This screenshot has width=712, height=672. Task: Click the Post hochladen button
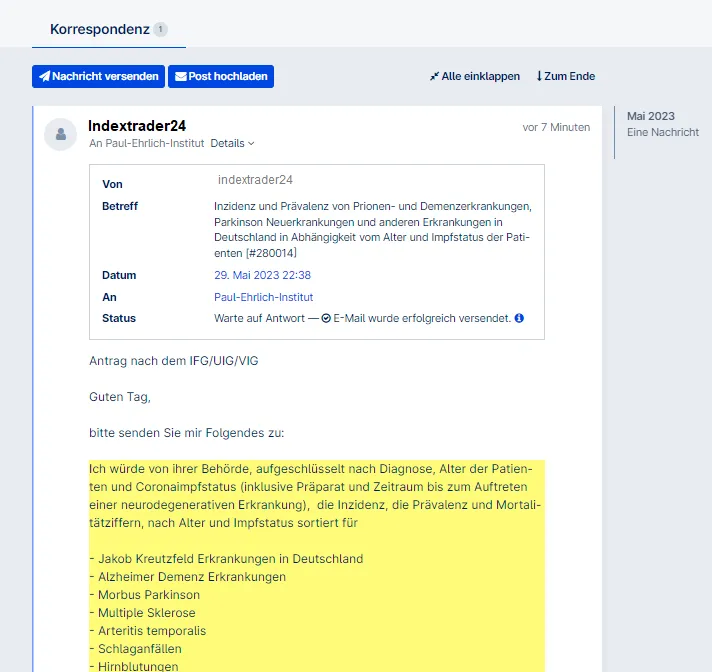pyautogui.click(x=221, y=76)
